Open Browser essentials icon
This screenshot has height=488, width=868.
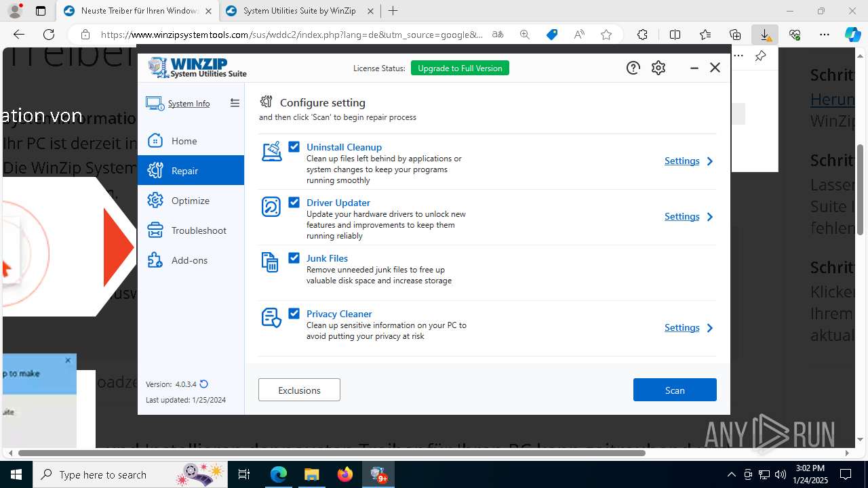coord(795,35)
